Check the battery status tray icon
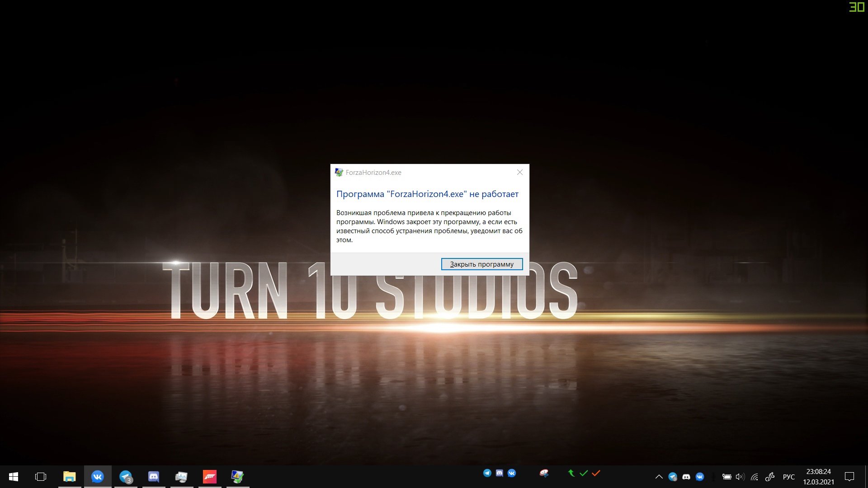Viewport: 868px width, 488px height. click(726, 477)
